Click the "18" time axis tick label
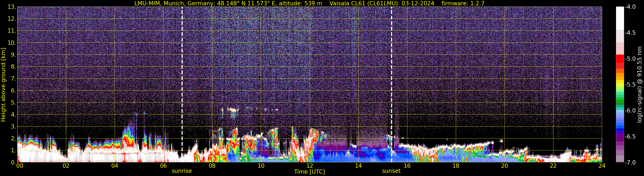 456,166
